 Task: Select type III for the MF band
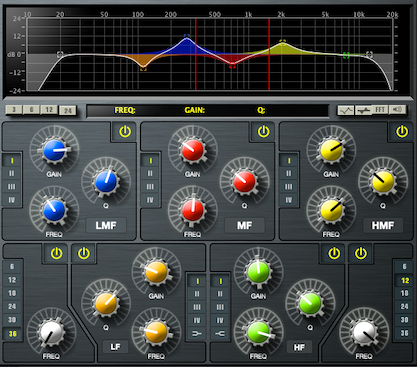pos(150,187)
